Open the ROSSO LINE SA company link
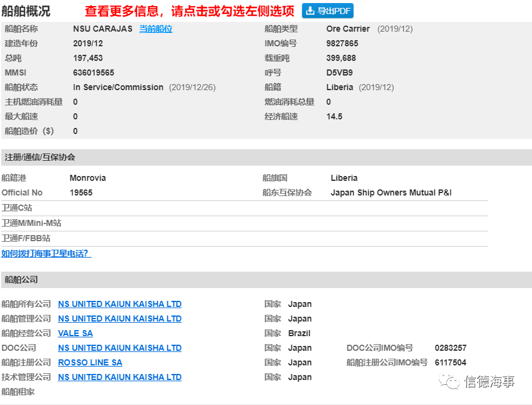The width and height of the screenshot is (532, 405). (x=90, y=362)
